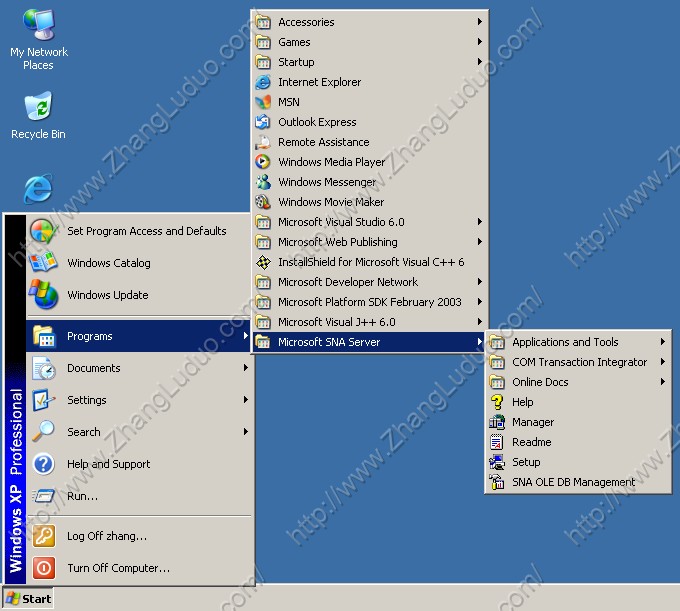
Task: Click the Readme text in SNA submenu
Action: pyautogui.click(x=532, y=442)
